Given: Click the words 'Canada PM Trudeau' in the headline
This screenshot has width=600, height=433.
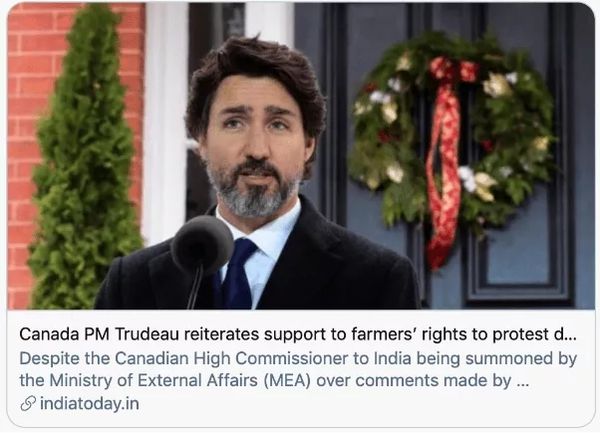Looking at the screenshot, I should (99, 334).
